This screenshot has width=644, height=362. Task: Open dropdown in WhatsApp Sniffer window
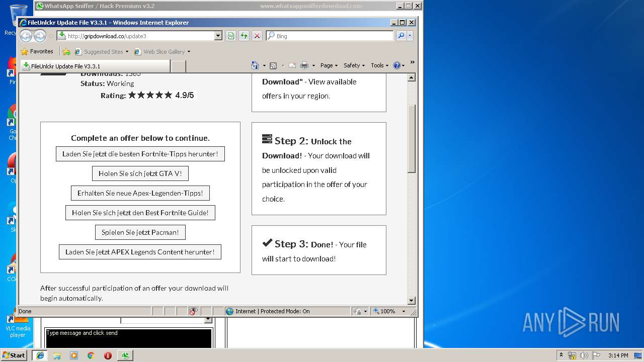[208, 320]
